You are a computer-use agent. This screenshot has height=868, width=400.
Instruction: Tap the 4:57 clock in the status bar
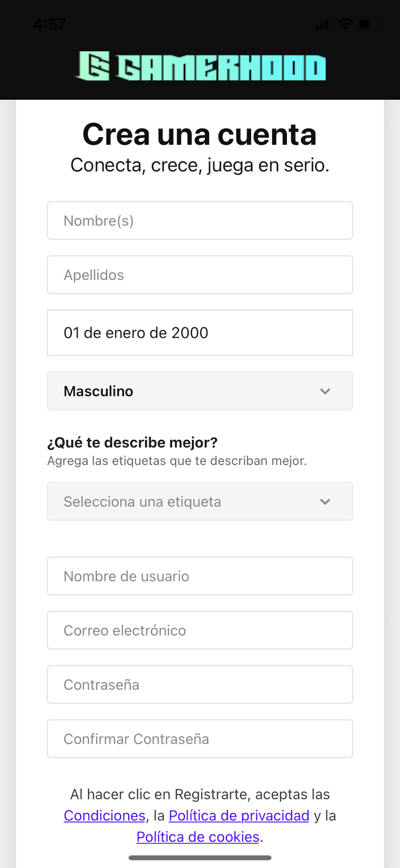point(50,24)
